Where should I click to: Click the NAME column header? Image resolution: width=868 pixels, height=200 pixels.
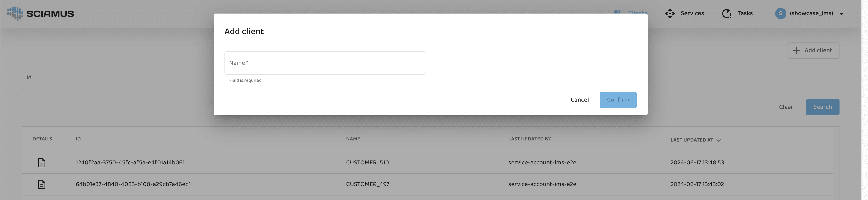[x=353, y=139]
